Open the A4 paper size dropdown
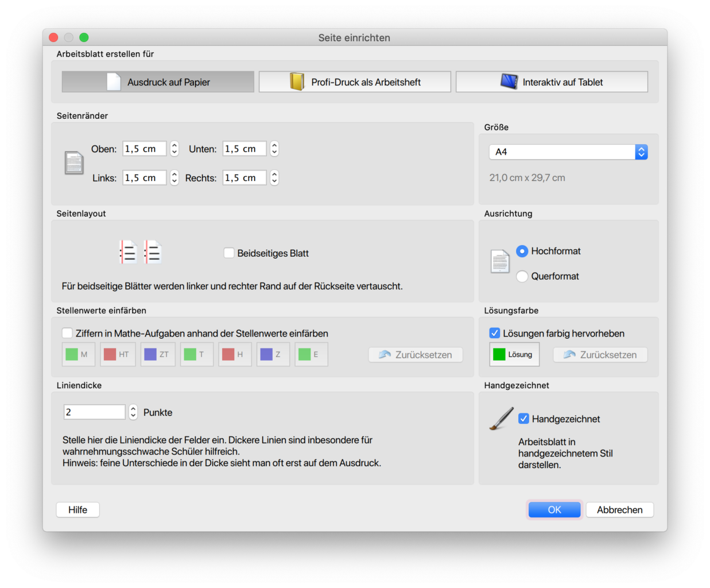 [641, 152]
